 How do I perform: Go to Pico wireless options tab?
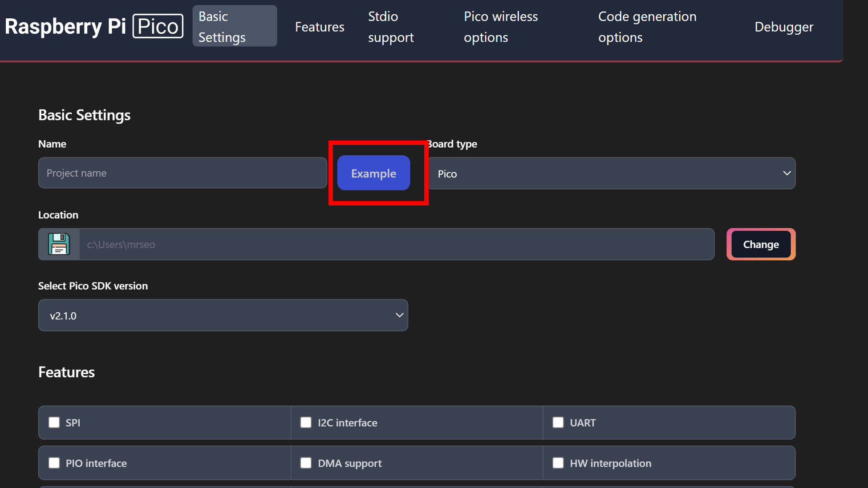coord(500,27)
